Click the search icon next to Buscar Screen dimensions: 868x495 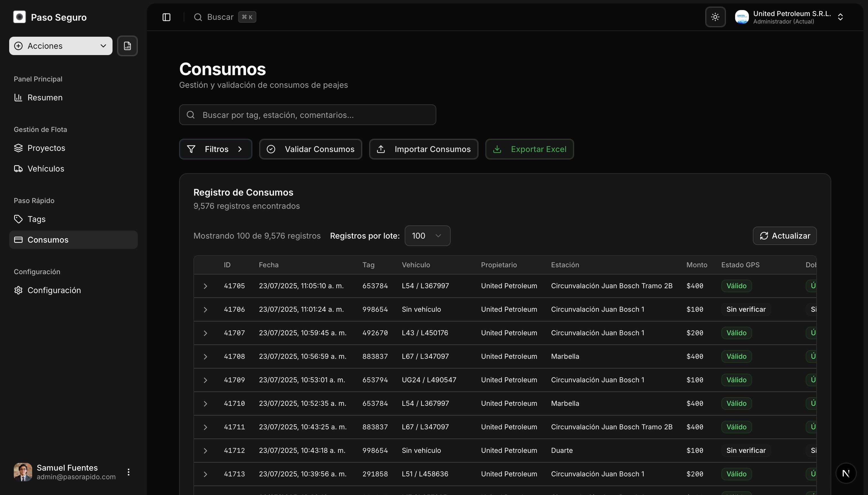pos(198,17)
